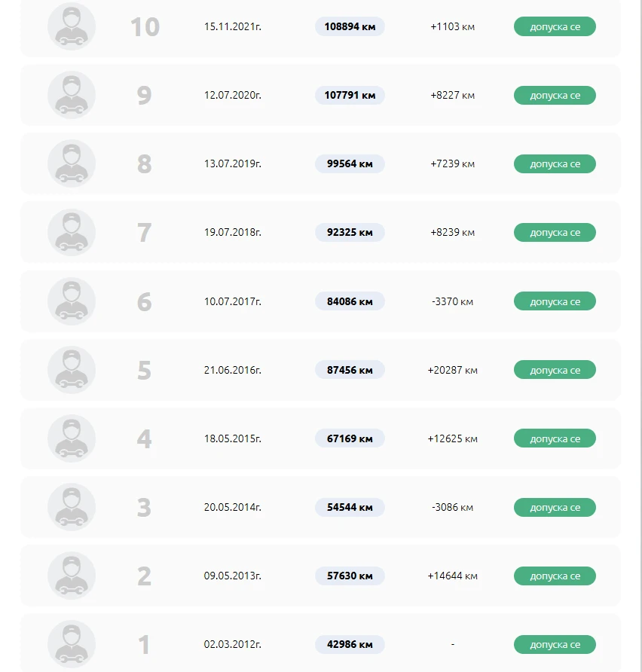This screenshot has width=642, height=672.
Task: Click the mechanic avatar for inspection 5
Action: (x=72, y=370)
